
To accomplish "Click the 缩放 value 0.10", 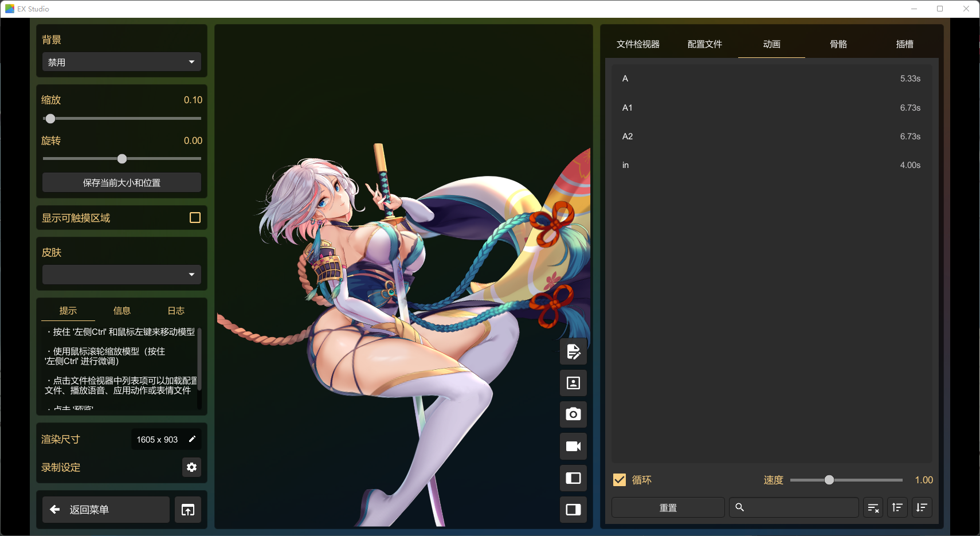I will coord(193,100).
